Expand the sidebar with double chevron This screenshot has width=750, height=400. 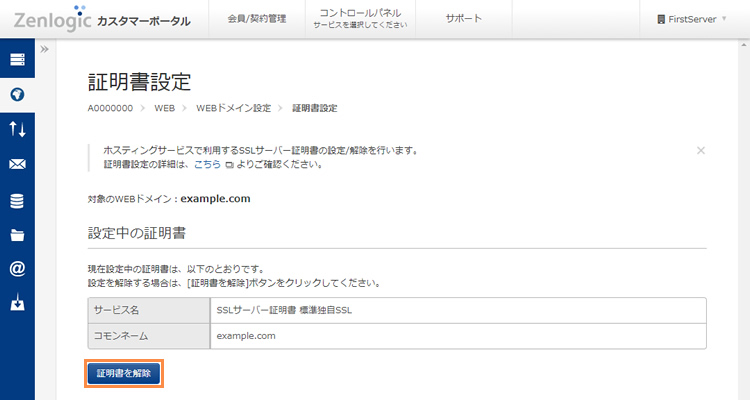click(45, 49)
